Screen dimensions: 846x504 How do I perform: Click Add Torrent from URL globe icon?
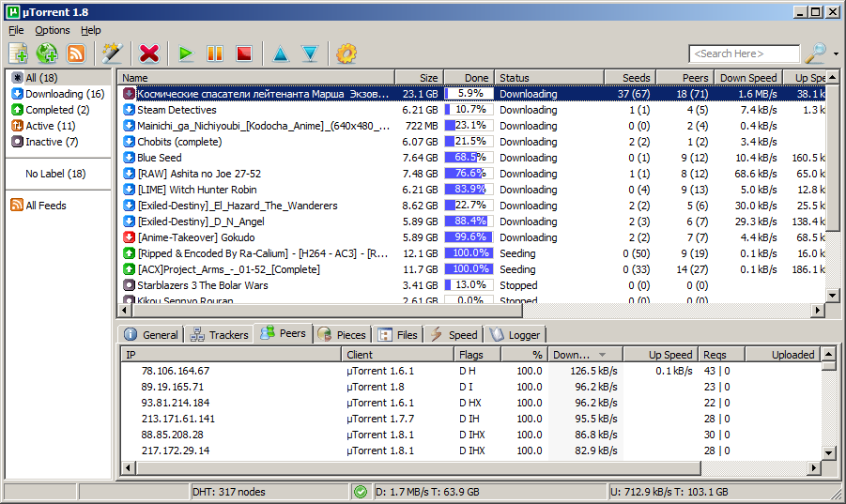coord(47,53)
